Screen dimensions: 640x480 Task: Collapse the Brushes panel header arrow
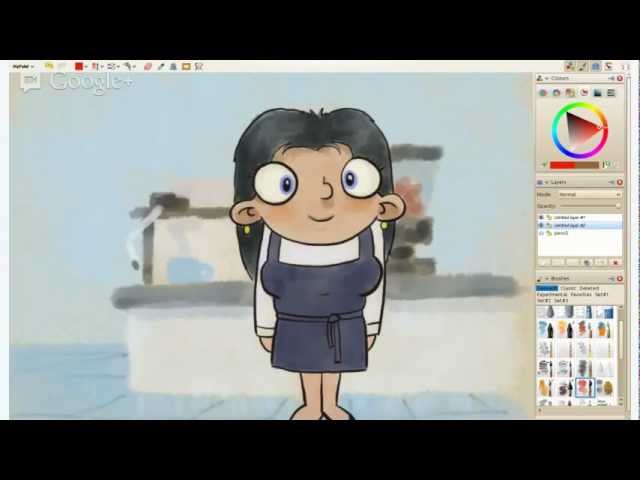(x=547, y=279)
